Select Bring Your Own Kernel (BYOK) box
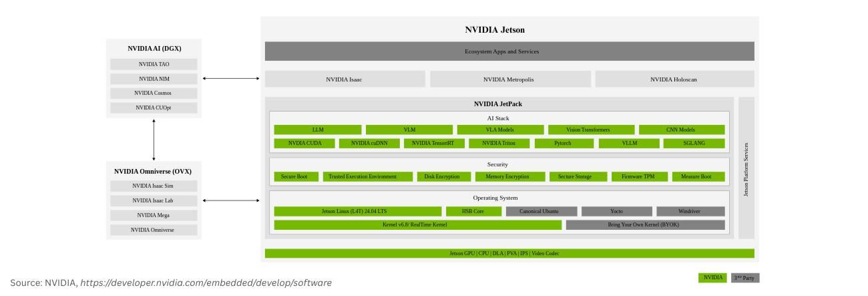 tap(644, 225)
